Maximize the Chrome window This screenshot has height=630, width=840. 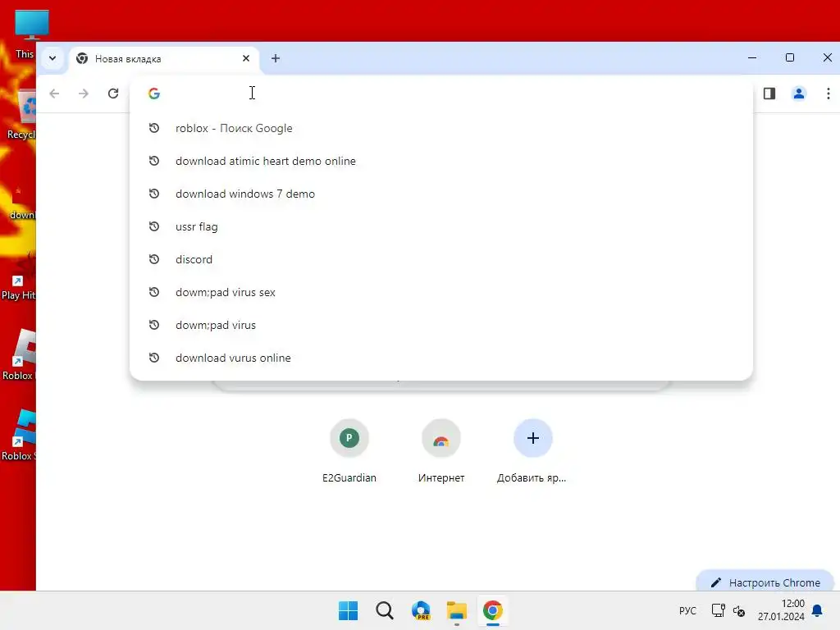point(790,58)
